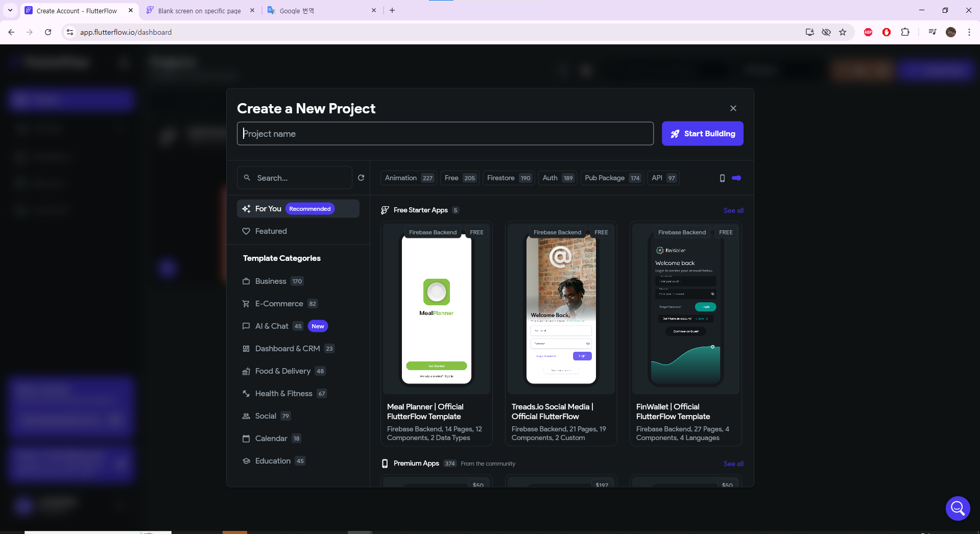980x534 pixels.
Task: Open the support chat bubble
Action: click(958, 508)
